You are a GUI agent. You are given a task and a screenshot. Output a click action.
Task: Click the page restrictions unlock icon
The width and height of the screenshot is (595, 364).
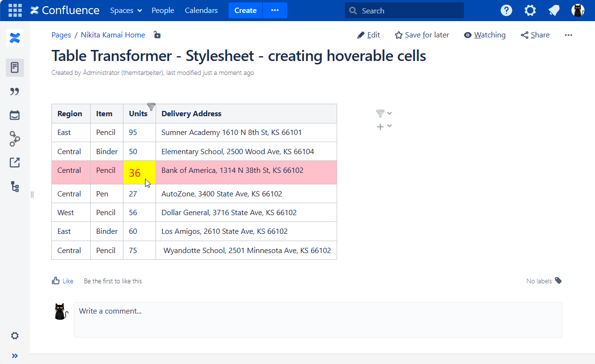coord(157,35)
